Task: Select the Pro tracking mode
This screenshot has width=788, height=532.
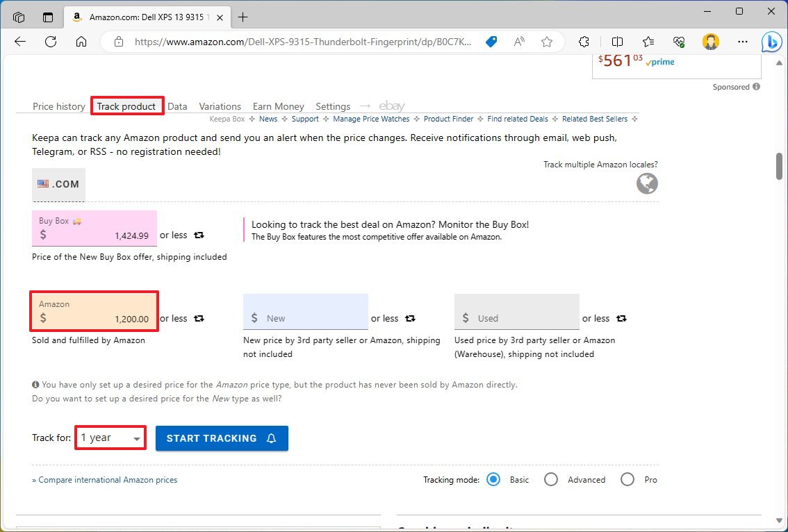Action: 627,479
